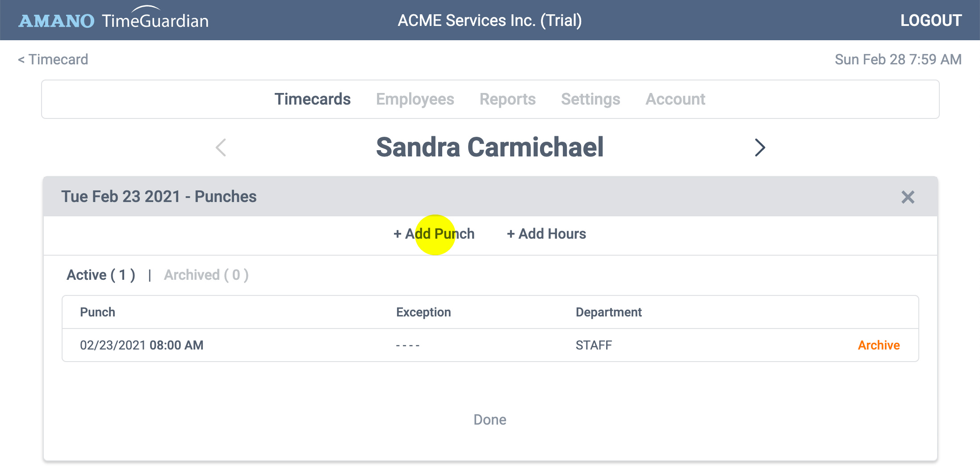Screen dimensions: 980x476
Task: Add hours to this day
Action: pos(546,234)
